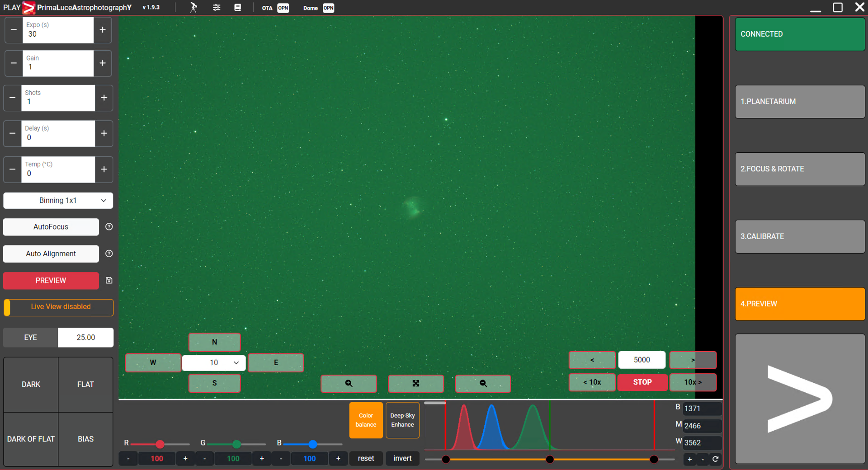
Task: Open the log document icon in top bar
Action: pos(237,8)
